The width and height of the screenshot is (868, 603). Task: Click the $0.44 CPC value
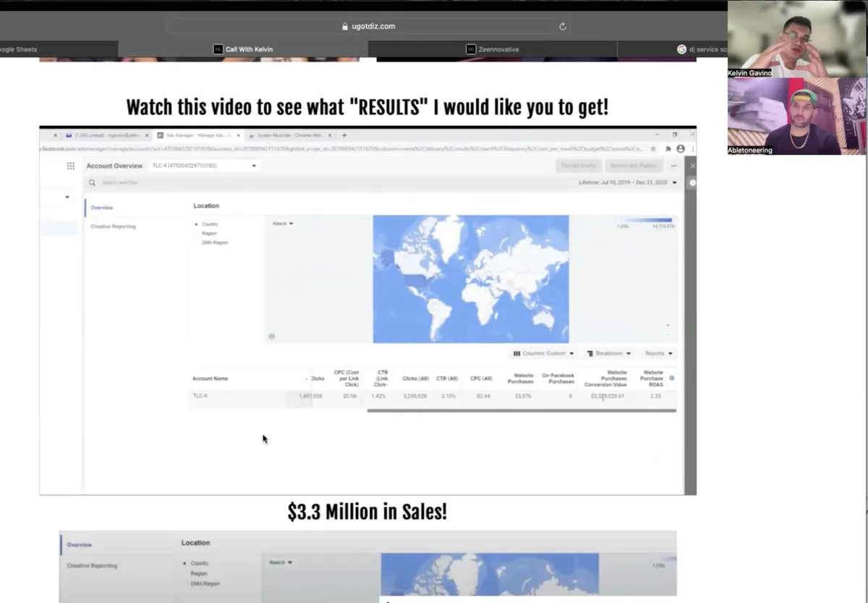tap(484, 396)
